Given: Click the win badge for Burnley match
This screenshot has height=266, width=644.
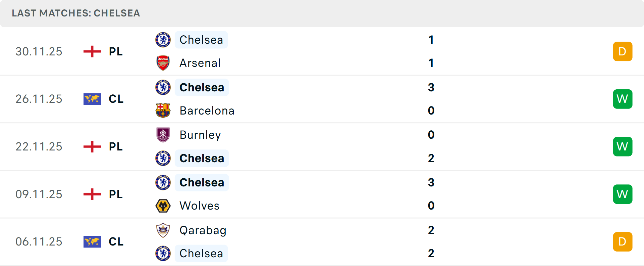Looking at the screenshot, I should click(x=623, y=146).
